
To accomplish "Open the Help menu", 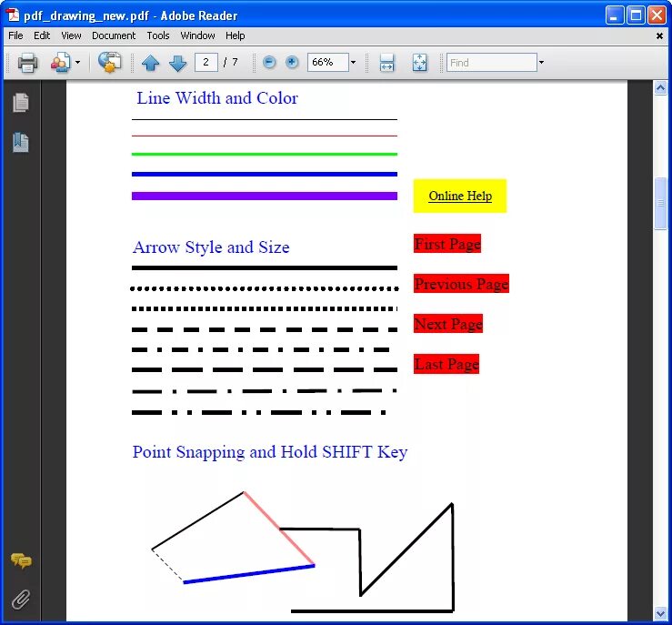I will coord(236,35).
